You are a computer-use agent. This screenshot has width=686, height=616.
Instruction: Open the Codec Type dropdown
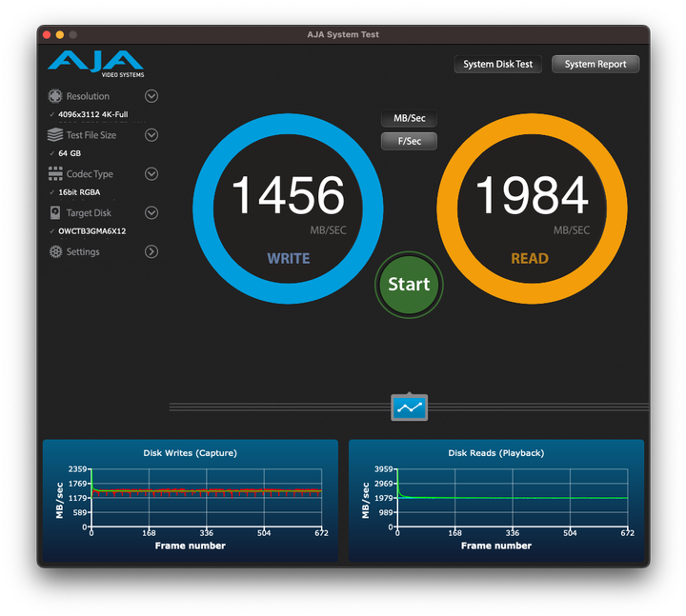point(151,174)
